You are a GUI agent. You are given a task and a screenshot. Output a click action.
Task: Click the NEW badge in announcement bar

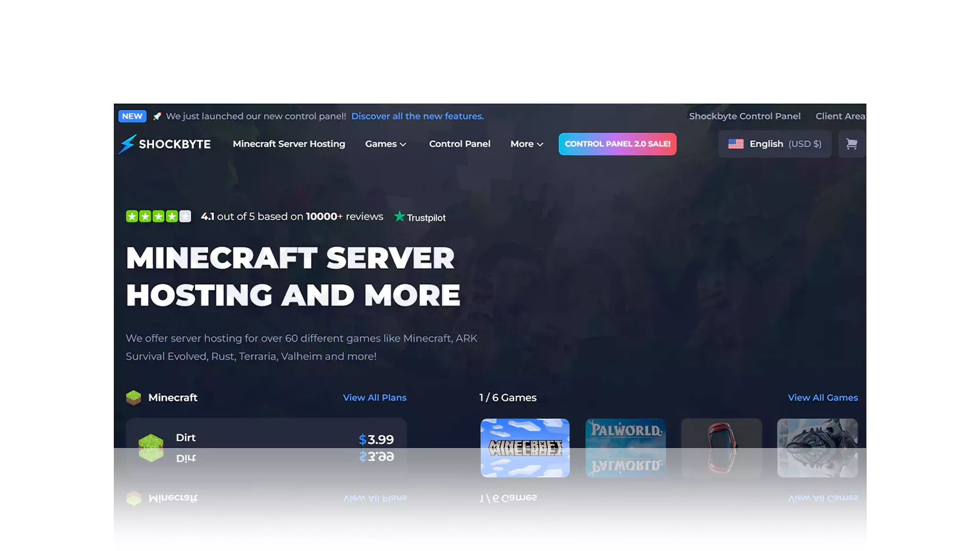132,116
